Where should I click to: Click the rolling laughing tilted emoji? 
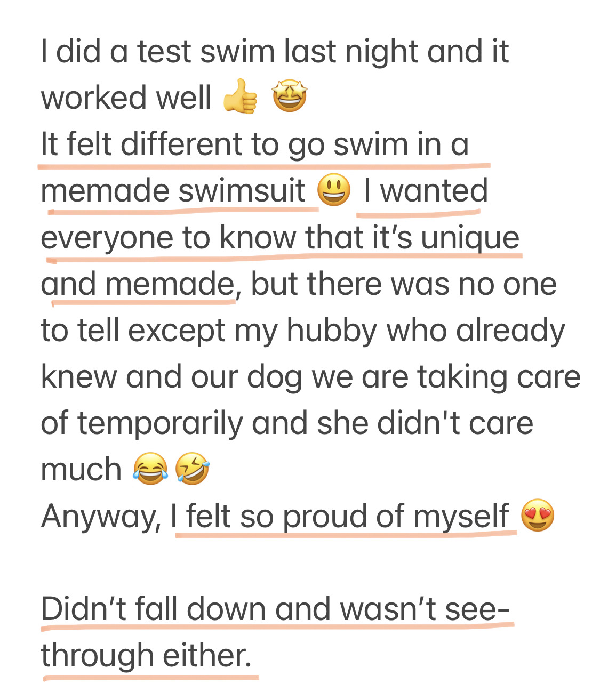193,469
